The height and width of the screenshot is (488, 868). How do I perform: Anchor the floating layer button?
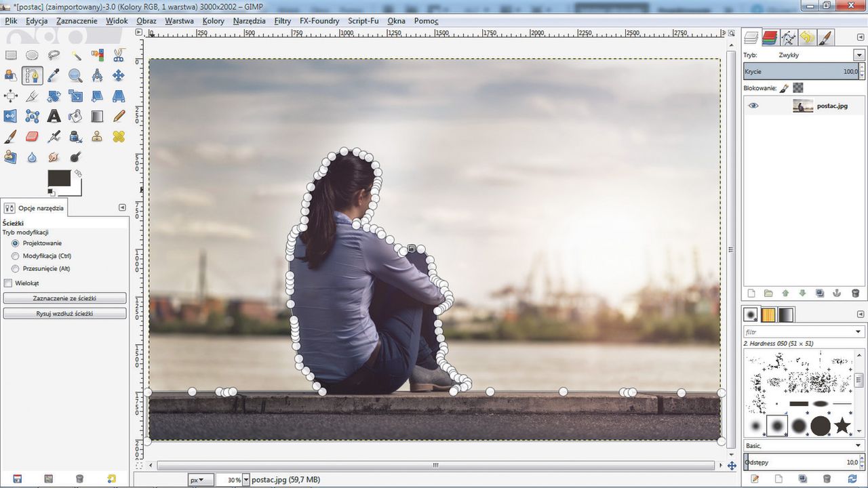(837, 293)
